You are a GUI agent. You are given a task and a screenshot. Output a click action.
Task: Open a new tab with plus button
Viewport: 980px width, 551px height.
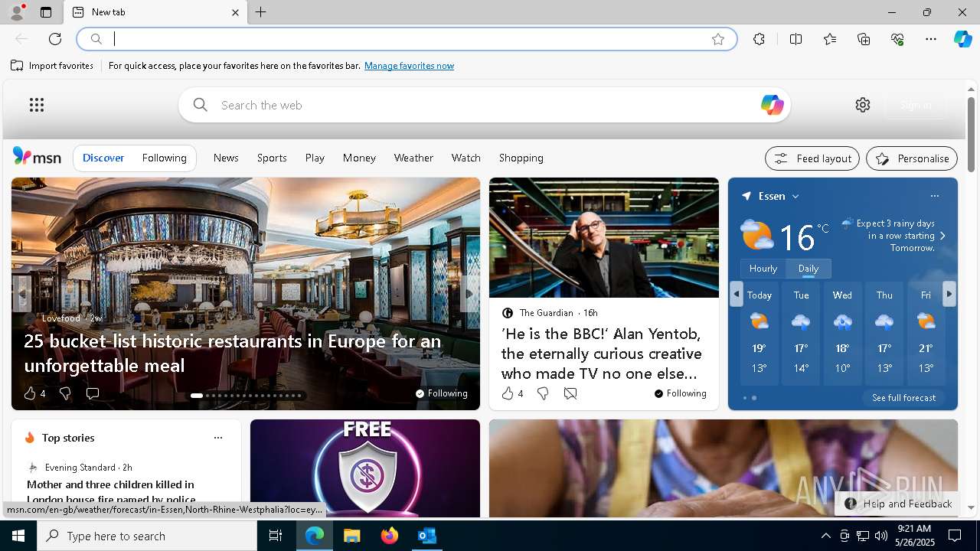pos(261,12)
